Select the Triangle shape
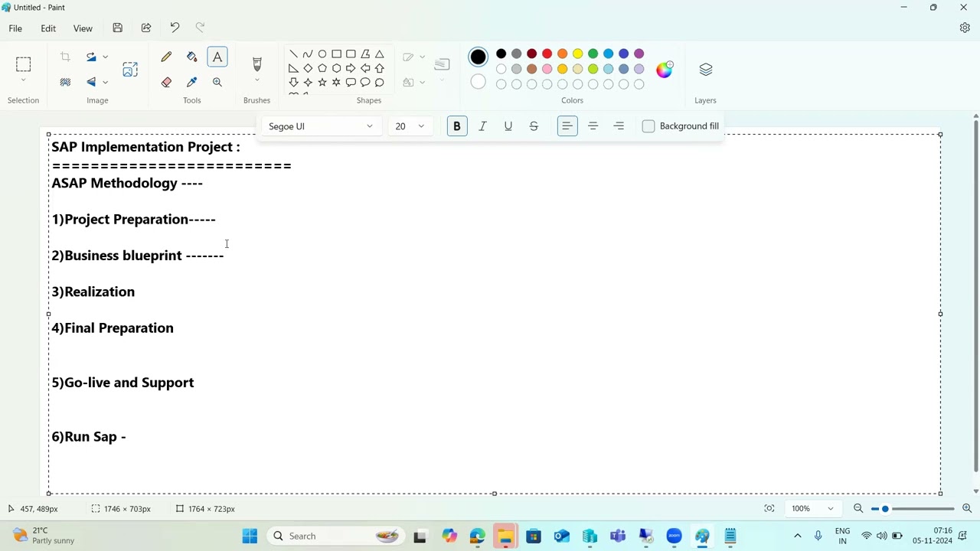 tap(379, 54)
